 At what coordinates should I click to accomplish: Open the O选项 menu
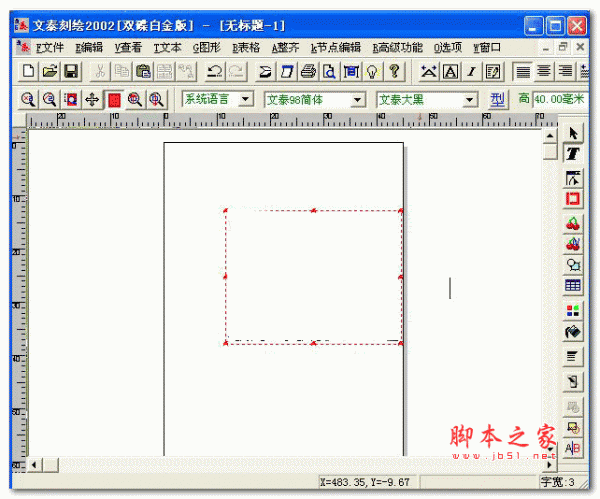pyautogui.click(x=448, y=48)
